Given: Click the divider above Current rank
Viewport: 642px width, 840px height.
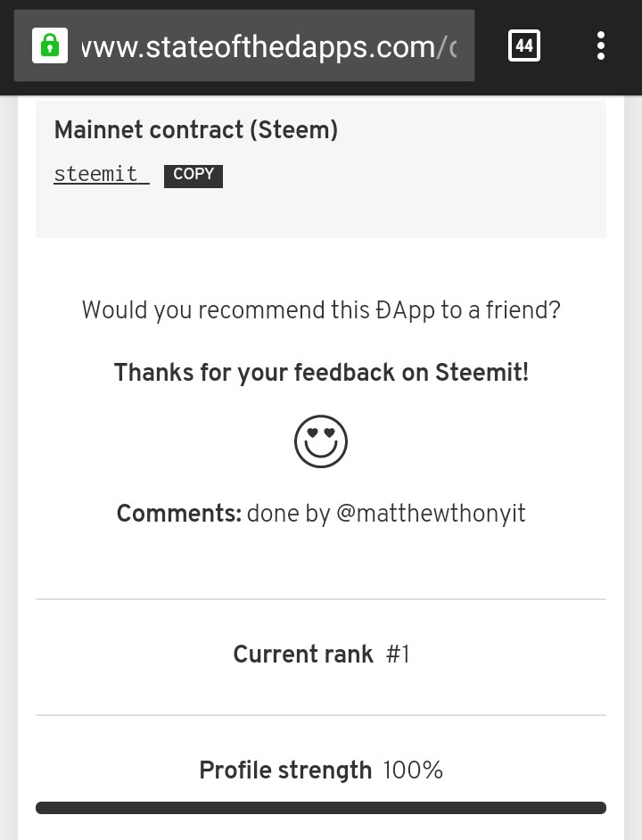Looking at the screenshot, I should (x=320, y=599).
